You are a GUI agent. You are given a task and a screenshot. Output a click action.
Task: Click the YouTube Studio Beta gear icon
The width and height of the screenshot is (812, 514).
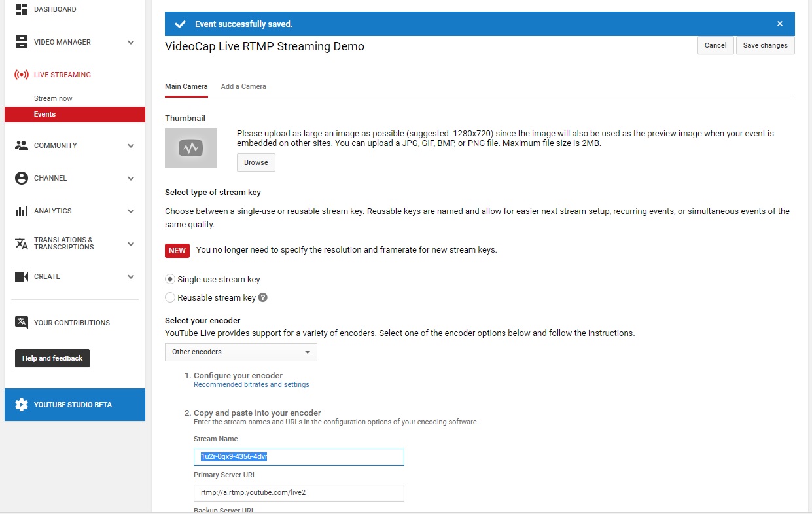[x=22, y=405]
